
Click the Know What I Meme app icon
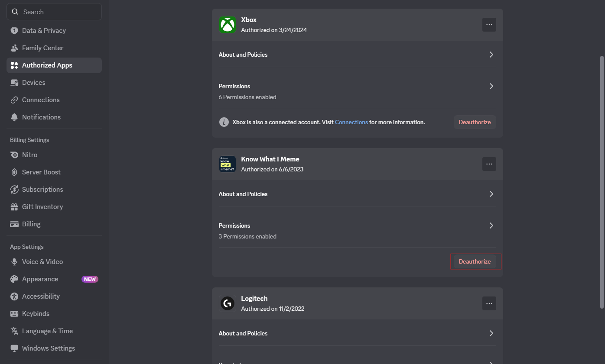(x=227, y=164)
